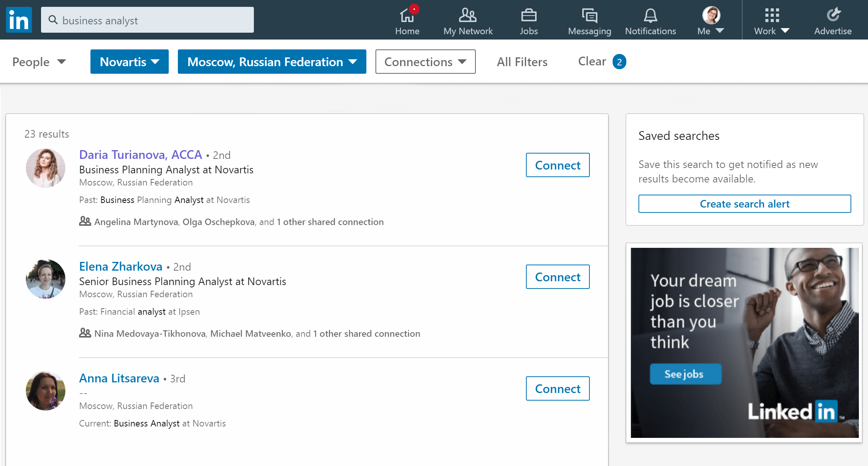Open the Home icon in navigation

click(407, 15)
